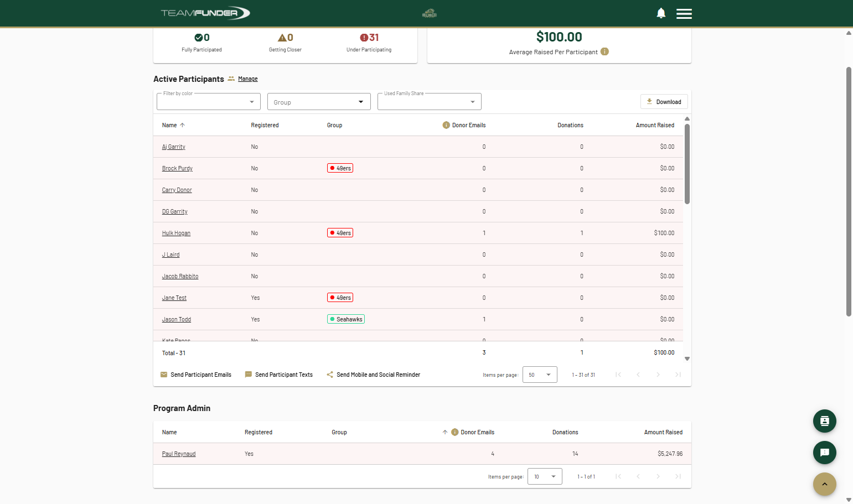853x504 pixels.
Task: Click the info icon next to Active Participants Donor Emails
Action: pos(446,125)
